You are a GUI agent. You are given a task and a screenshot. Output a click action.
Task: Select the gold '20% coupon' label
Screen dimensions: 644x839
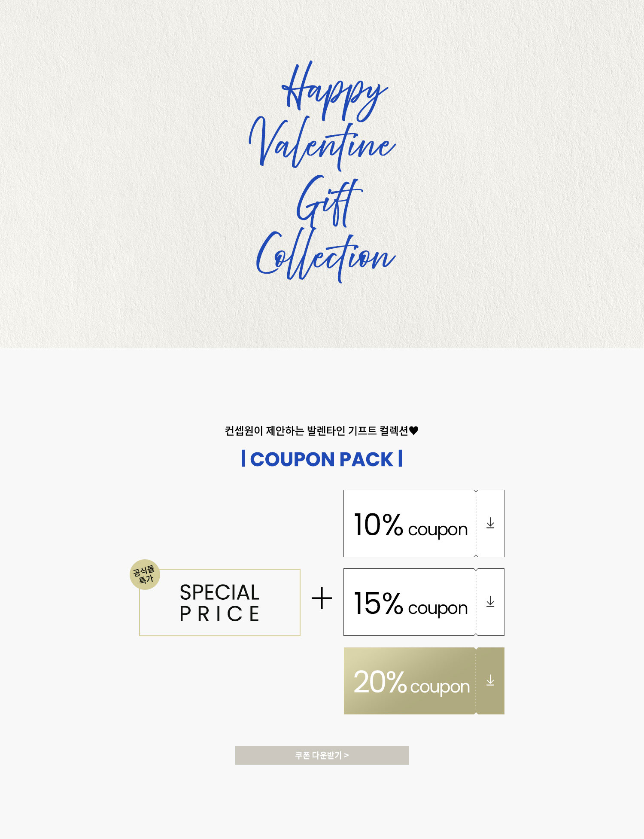pyautogui.click(x=411, y=683)
